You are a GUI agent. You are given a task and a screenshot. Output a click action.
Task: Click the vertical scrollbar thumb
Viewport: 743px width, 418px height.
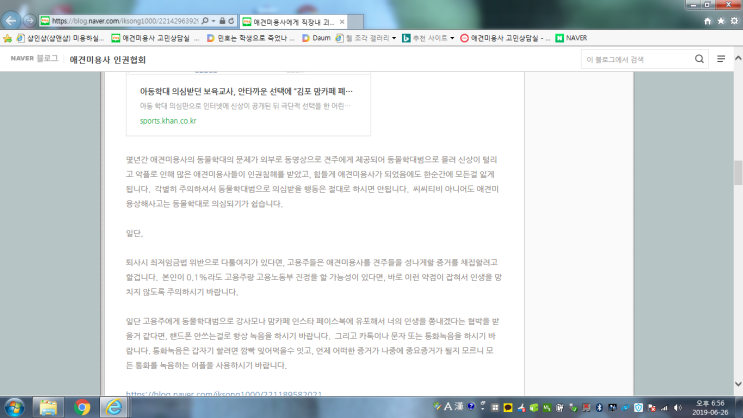(x=738, y=173)
